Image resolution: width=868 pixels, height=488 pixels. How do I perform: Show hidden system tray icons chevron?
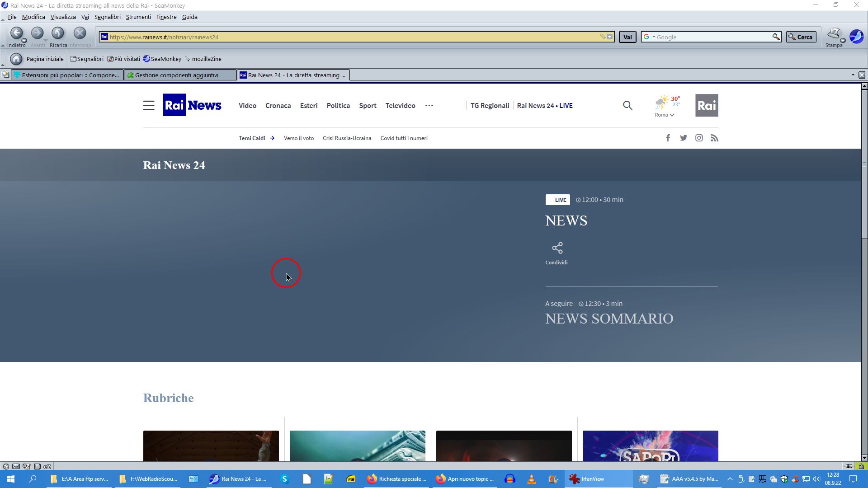(x=730, y=479)
